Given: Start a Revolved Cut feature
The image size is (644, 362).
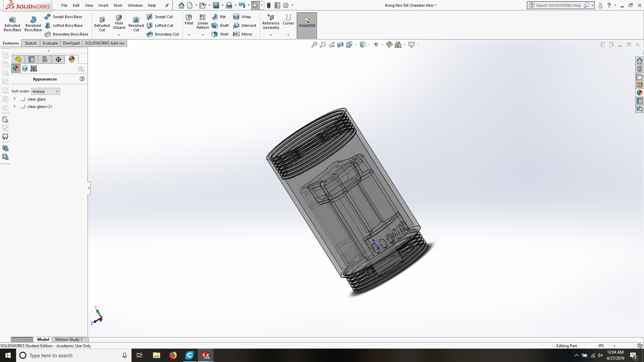Looking at the screenshot, I should point(136,24).
